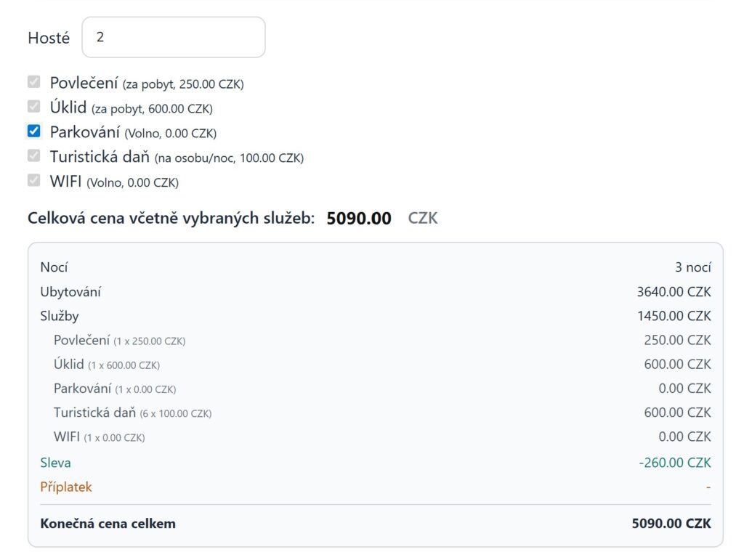744x560 pixels.
Task: Toggle the WIFI checkbox
Action: pos(33,180)
